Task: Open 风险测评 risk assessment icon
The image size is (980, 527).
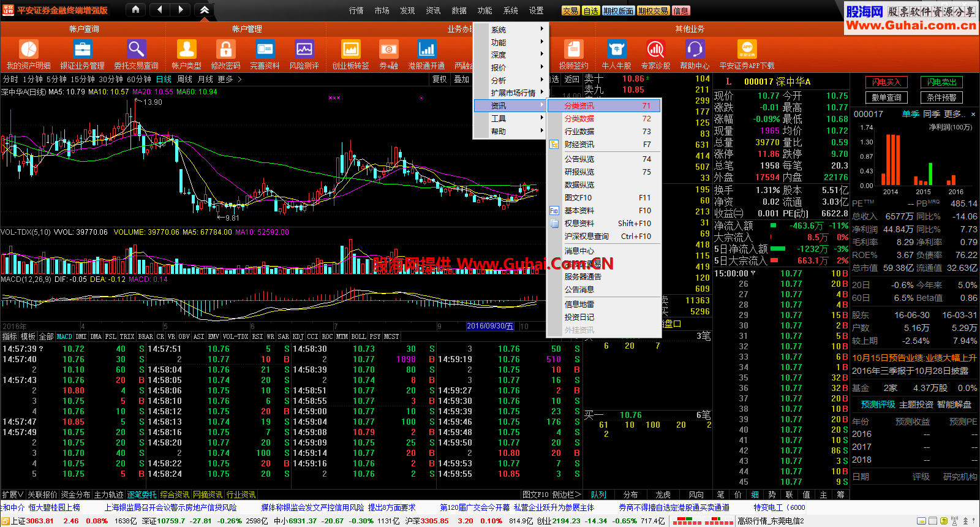Action: (304, 49)
